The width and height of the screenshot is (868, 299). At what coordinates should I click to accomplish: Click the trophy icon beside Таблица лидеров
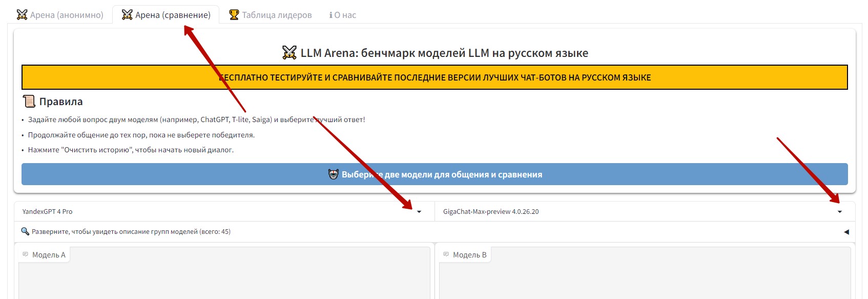click(234, 15)
